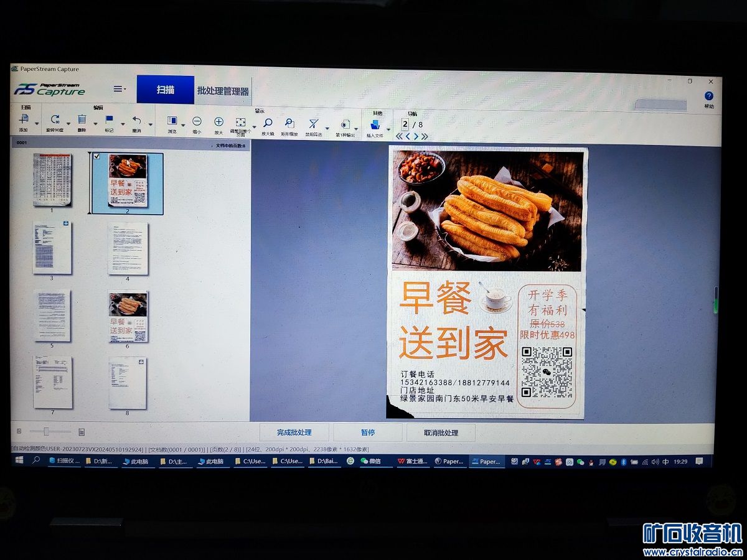The height and width of the screenshot is (560, 747).
Task: Uncheck the checkbox on thumbnail 2
Action: (96, 157)
